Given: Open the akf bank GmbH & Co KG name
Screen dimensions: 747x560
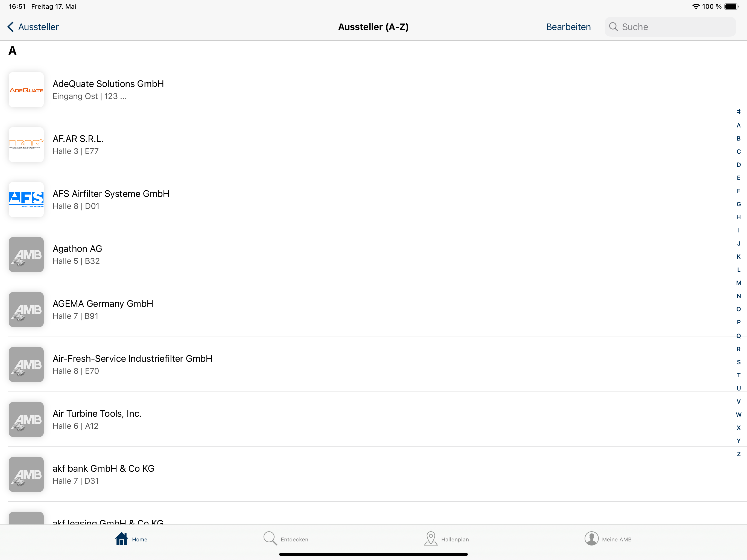Looking at the screenshot, I should click(103, 469).
